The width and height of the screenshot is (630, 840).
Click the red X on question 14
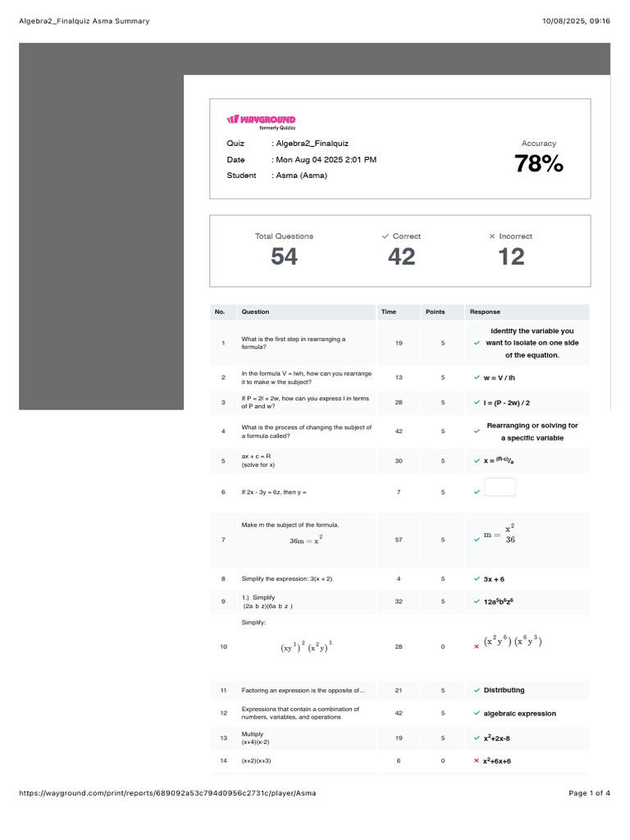pyautogui.click(x=477, y=761)
